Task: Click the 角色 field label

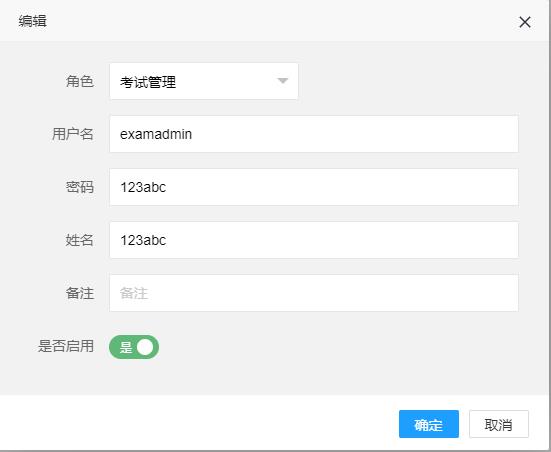Action: point(79,81)
